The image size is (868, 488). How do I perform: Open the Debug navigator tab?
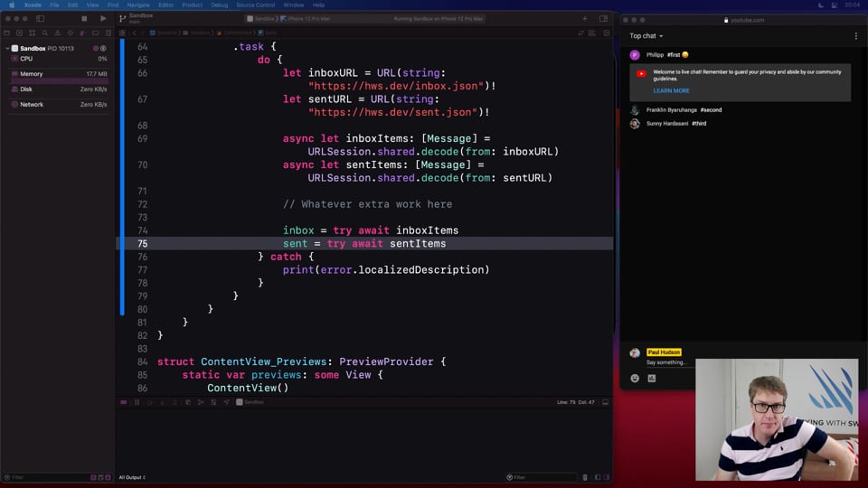coord(83,33)
